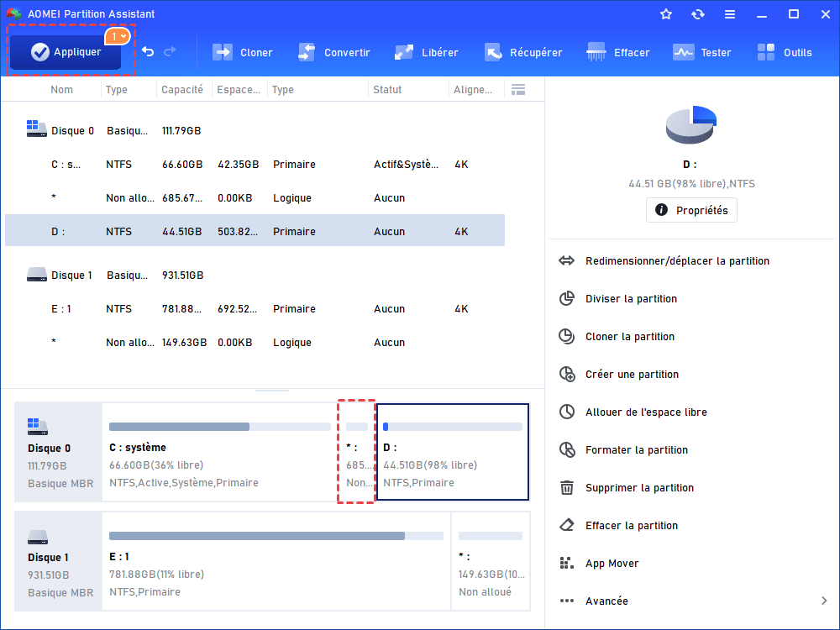Click the AOMEI app logo icon
This screenshot has width=840, height=630.
pos(14,13)
